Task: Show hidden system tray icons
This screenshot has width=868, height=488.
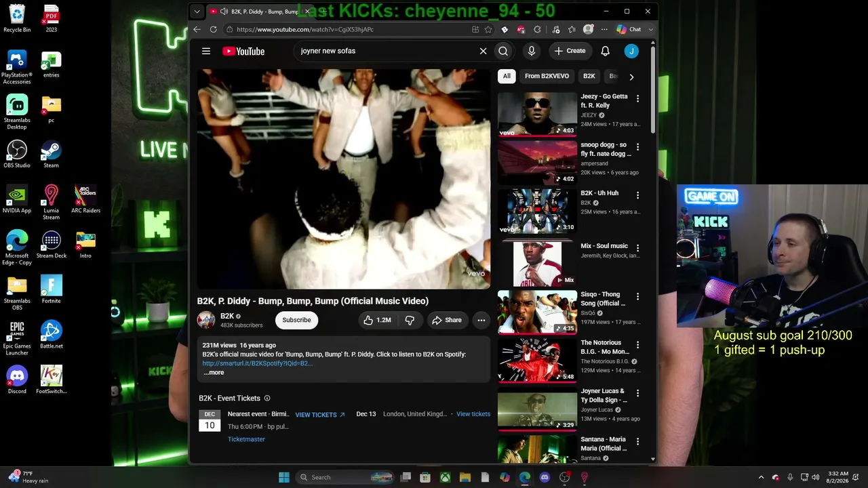Action: 761,477
